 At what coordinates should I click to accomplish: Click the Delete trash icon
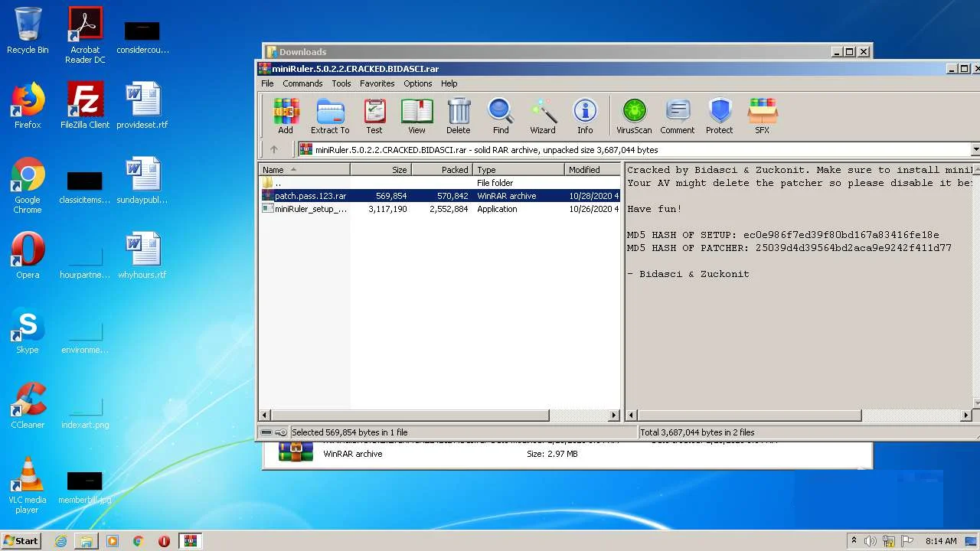[x=458, y=116]
